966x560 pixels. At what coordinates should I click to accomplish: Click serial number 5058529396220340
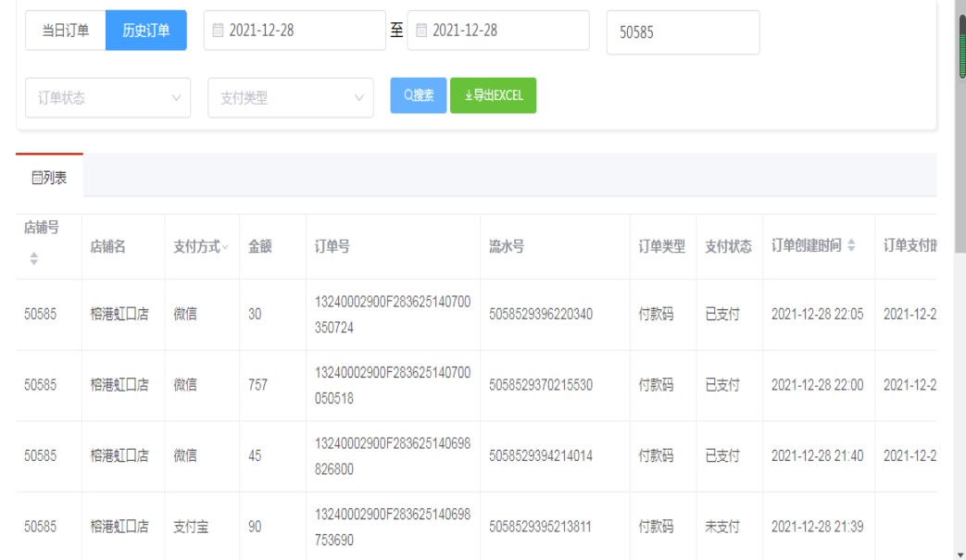pos(541,315)
